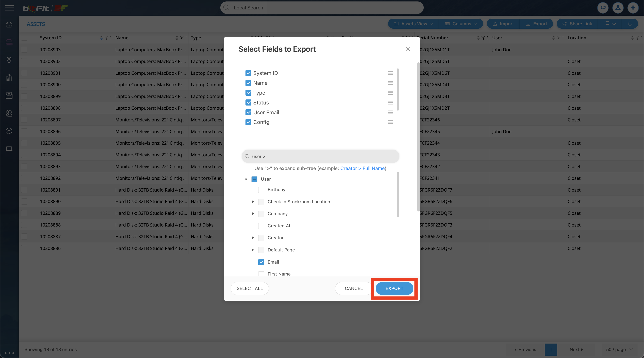
Task: Click the flag icon in top bar
Action: (x=602, y=8)
